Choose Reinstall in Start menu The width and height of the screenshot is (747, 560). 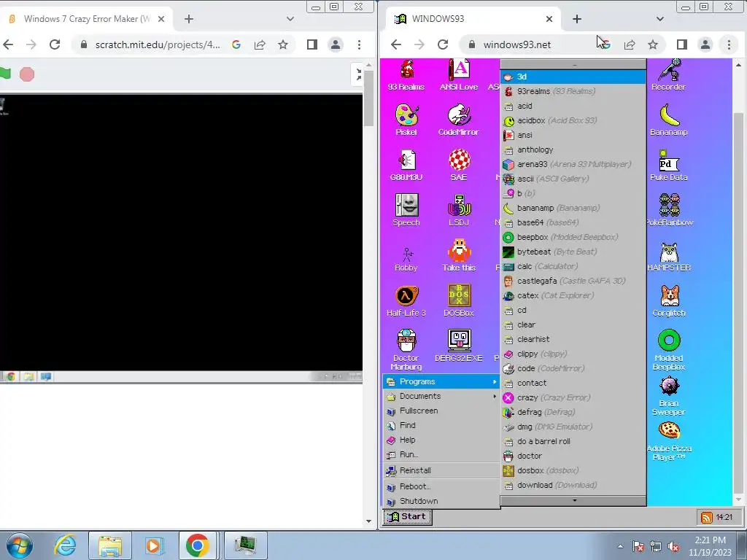coord(441,470)
